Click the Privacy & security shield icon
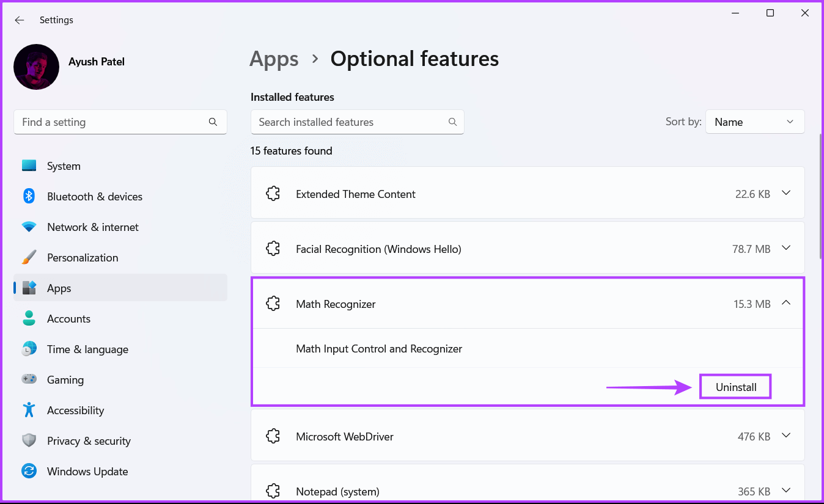The width and height of the screenshot is (824, 504). pos(29,440)
